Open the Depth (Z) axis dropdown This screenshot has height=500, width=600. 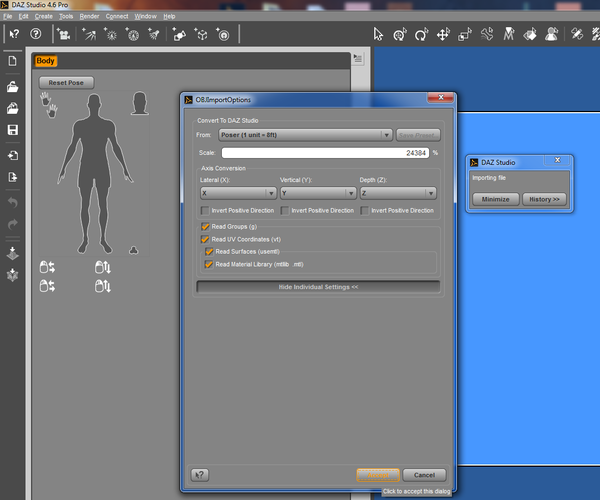click(x=398, y=193)
